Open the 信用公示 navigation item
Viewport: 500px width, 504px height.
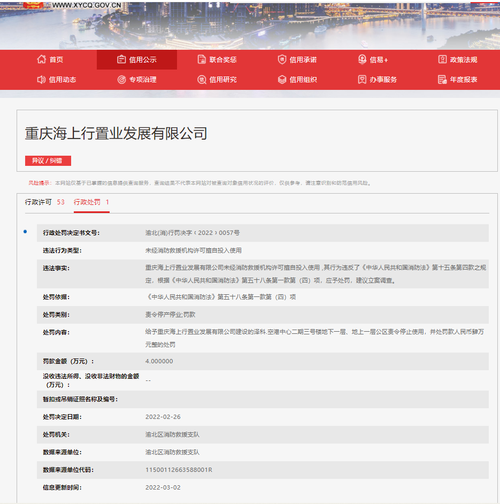(137, 60)
